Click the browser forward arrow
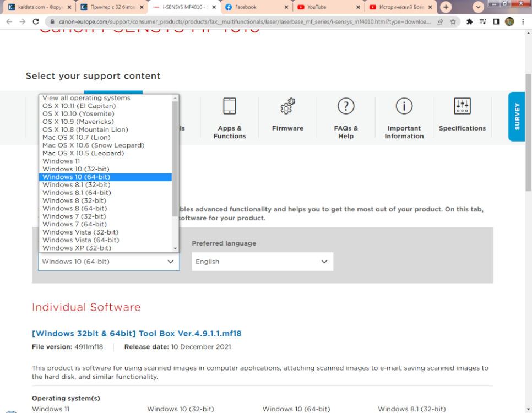 point(23,21)
